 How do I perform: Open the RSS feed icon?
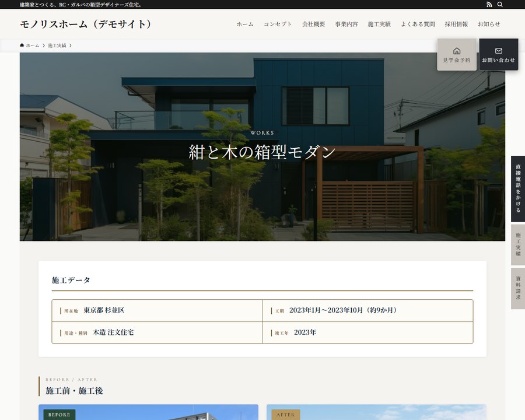[489, 4]
